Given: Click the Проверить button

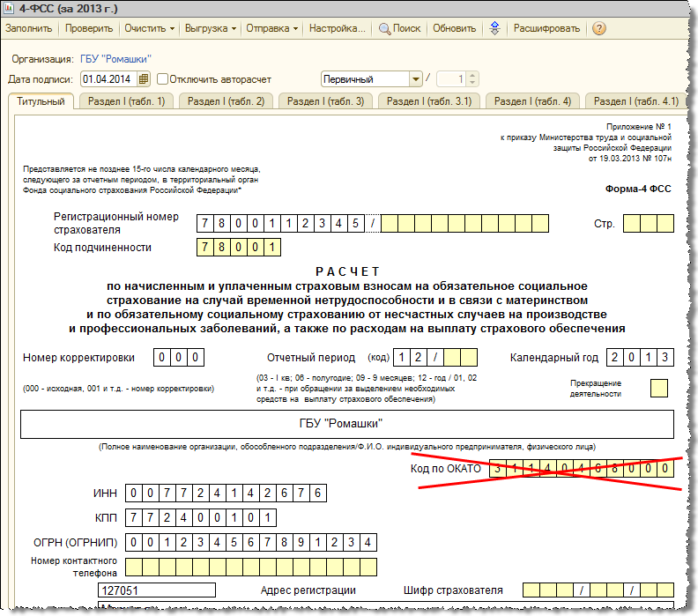Looking at the screenshot, I should tap(89, 28).
